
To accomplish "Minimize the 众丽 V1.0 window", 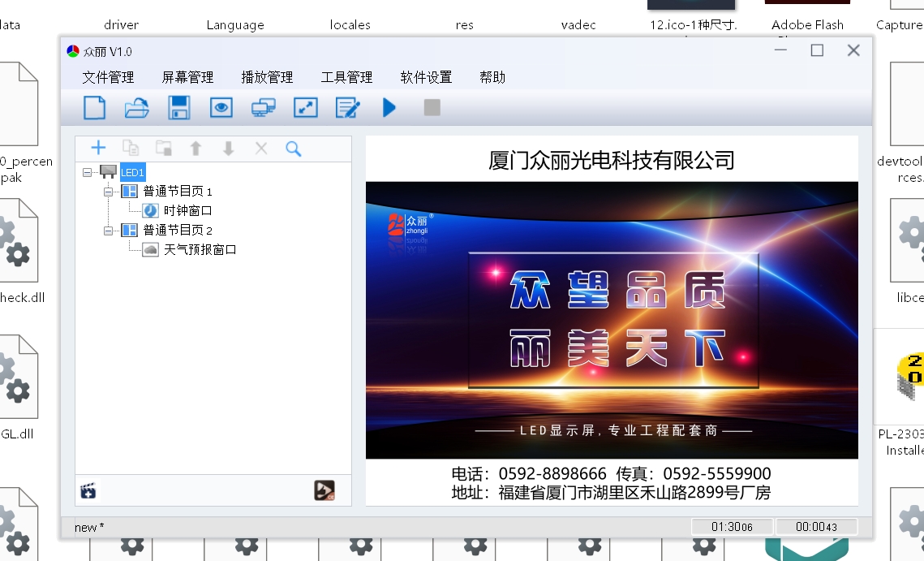I will coord(780,50).
